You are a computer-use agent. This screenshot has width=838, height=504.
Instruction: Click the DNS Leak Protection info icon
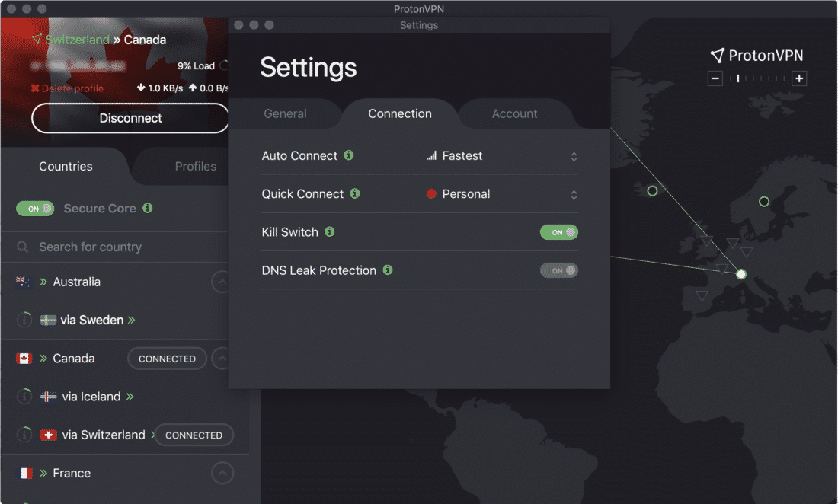coord(388,270)
